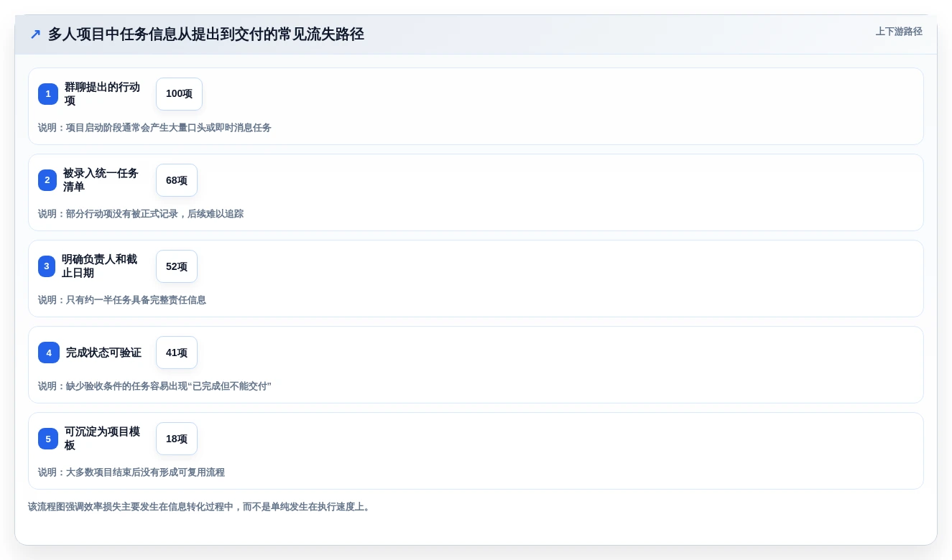This screenshot has width=952, height=560.
Task: Click the footer sentence starting 该流程图强调
Action: coord(200,507)
